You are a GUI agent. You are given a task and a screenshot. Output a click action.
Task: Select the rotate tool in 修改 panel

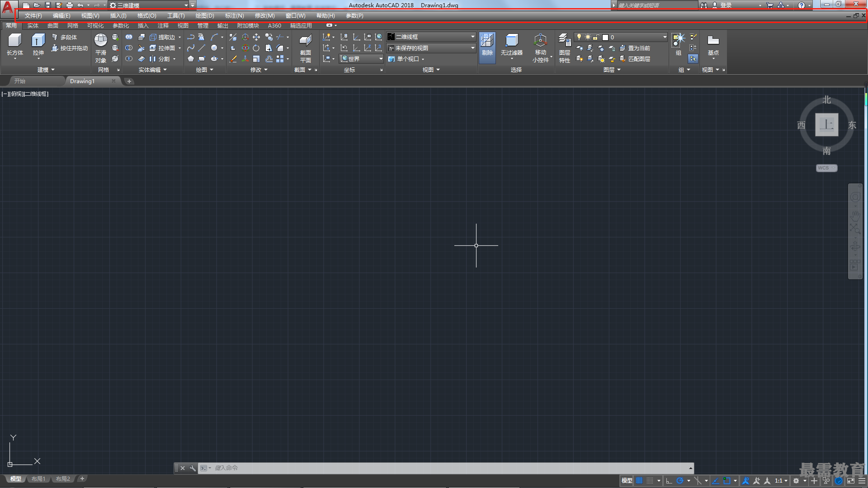[x=256, y=48]
